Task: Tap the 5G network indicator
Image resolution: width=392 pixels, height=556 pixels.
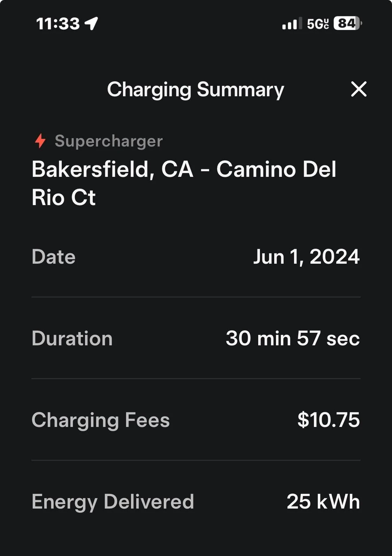Action: pyautogui.click(x=318, y=24)
